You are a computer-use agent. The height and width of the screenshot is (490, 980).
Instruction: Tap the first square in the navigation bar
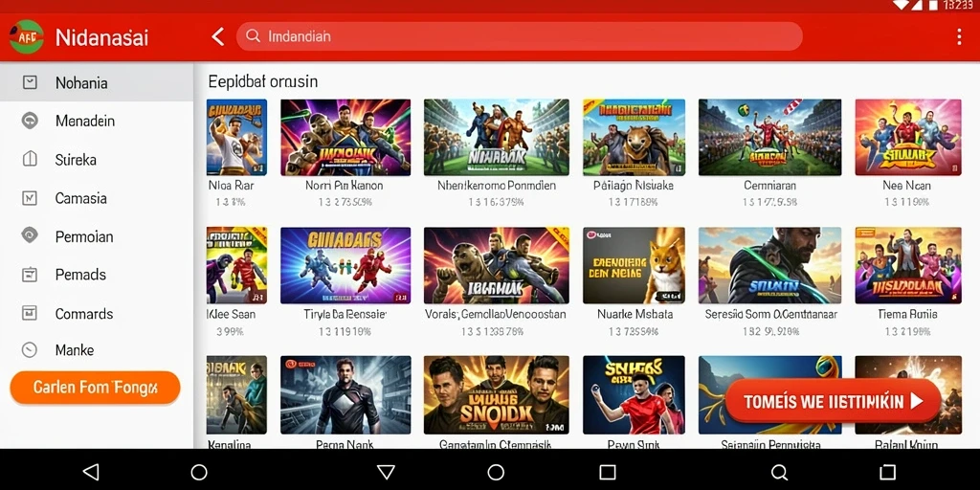[x=608, y=472]
